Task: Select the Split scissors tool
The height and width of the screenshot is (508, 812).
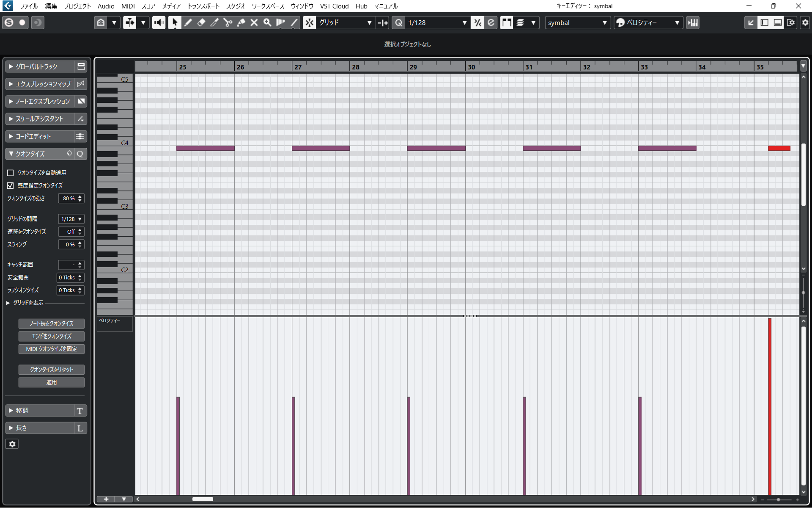Action: pos(228,23)
